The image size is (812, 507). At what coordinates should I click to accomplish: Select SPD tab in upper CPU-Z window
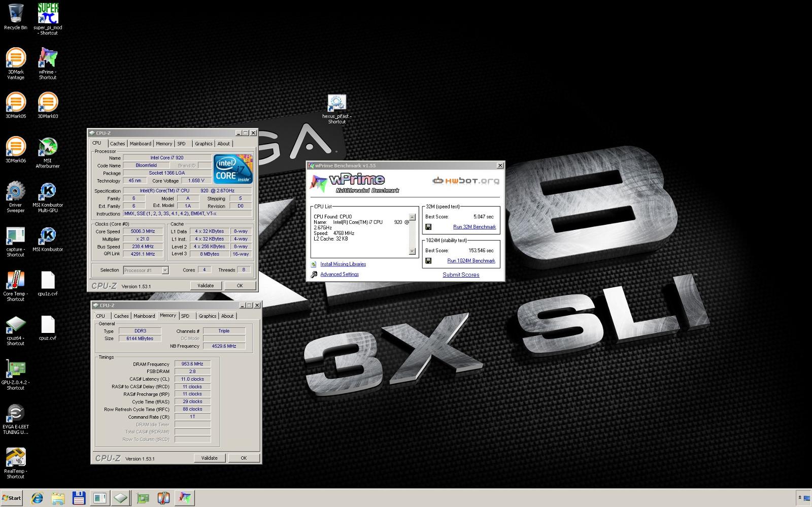tap(181, 144)
